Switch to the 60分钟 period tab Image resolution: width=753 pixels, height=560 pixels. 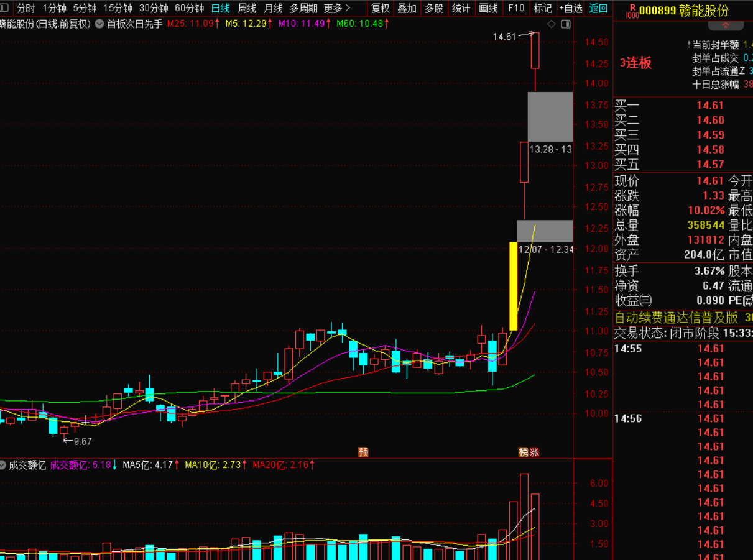(189, 8)
